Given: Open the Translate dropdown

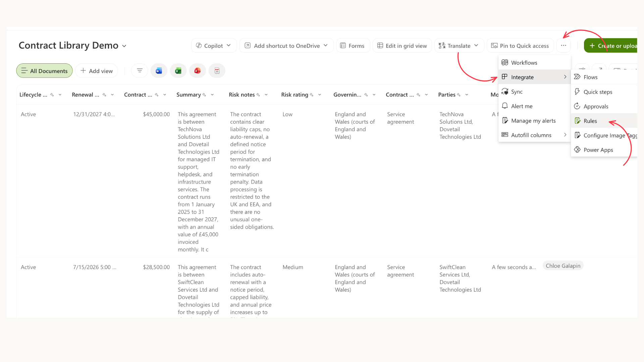Looking at the screenshot, I should click(476, 46).
